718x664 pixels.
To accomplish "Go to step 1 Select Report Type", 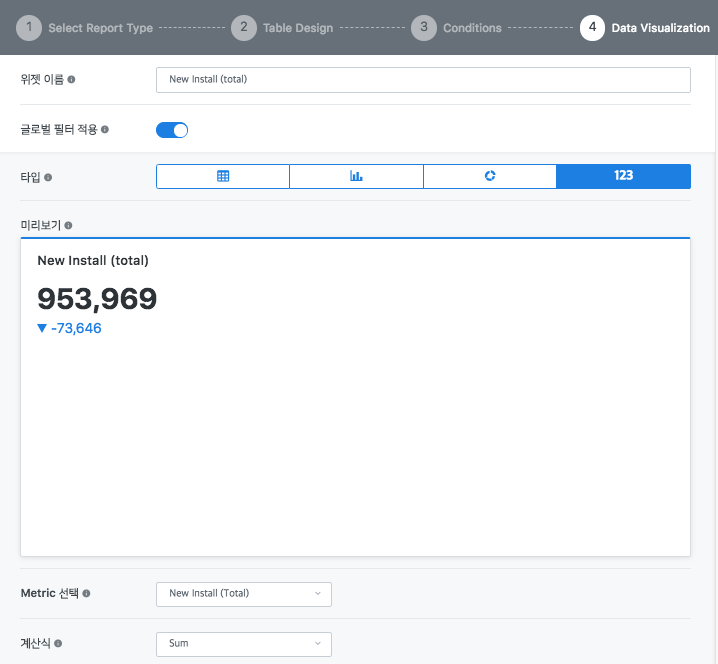I will [86, 27].
